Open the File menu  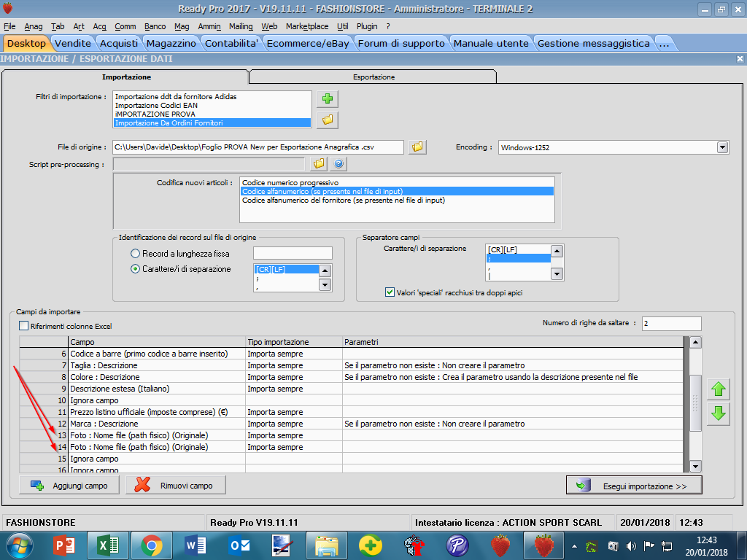coord(9,27)
